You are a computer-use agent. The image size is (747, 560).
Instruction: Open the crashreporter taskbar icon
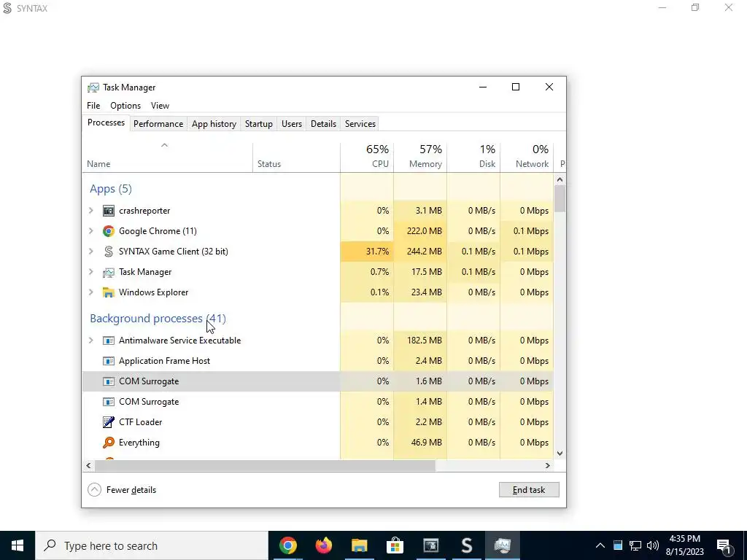(430, 545)
